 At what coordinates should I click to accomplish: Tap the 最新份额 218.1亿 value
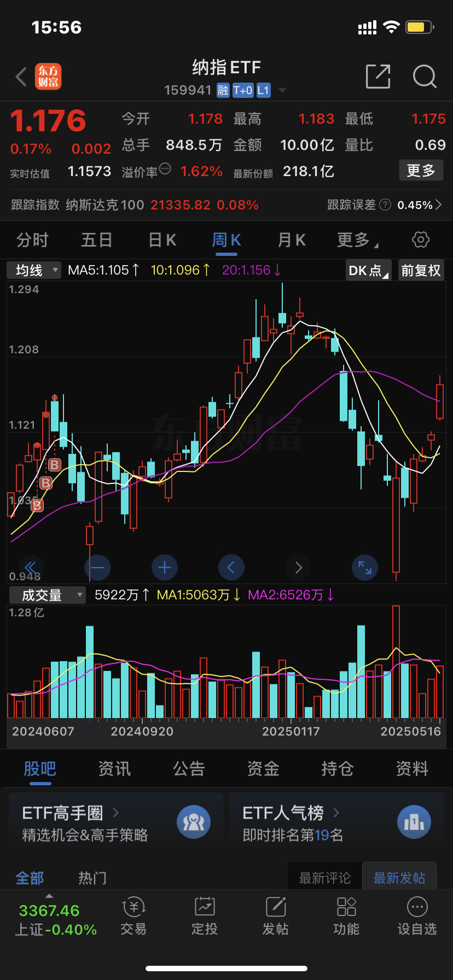pos(308,172)
